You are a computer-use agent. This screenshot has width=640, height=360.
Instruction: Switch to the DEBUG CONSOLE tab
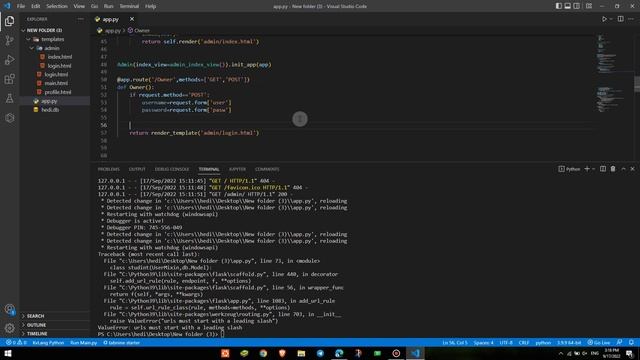pos(172,169)
